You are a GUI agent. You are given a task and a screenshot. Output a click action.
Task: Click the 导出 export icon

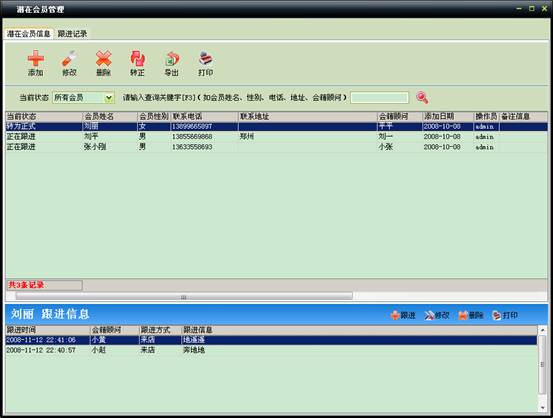172,59
